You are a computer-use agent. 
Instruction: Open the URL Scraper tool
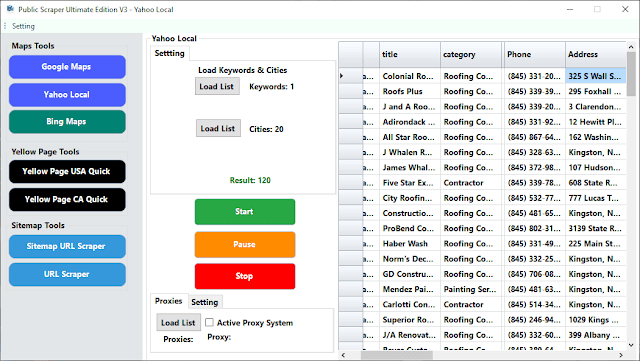pos(67,274)
